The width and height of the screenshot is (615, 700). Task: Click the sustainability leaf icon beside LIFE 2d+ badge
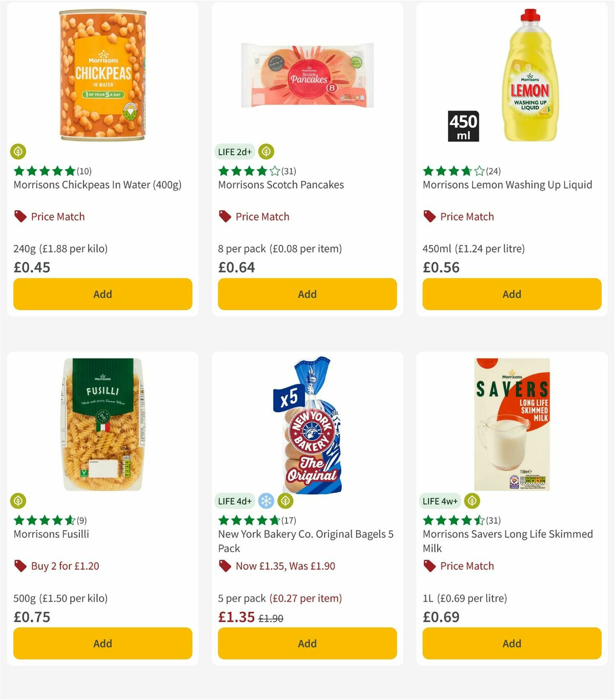click(x=265, y=151)
